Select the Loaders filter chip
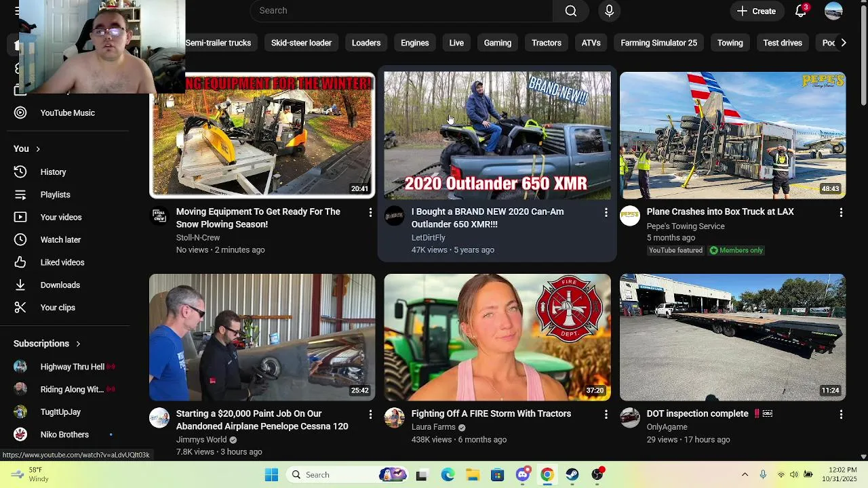The width and height of the screenshot is (868, 488). click(366, 43)
